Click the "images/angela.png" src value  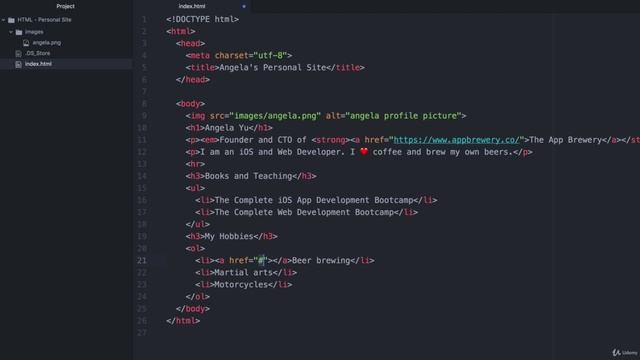275,116
